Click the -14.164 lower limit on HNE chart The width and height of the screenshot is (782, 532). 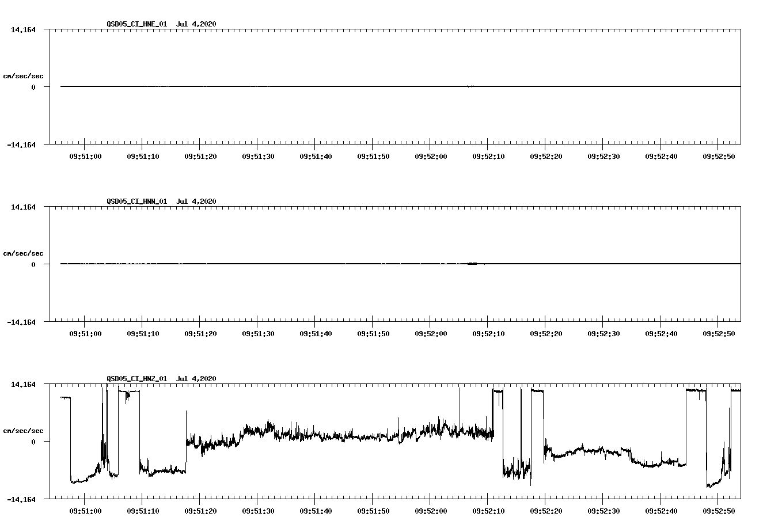(21, 145)
